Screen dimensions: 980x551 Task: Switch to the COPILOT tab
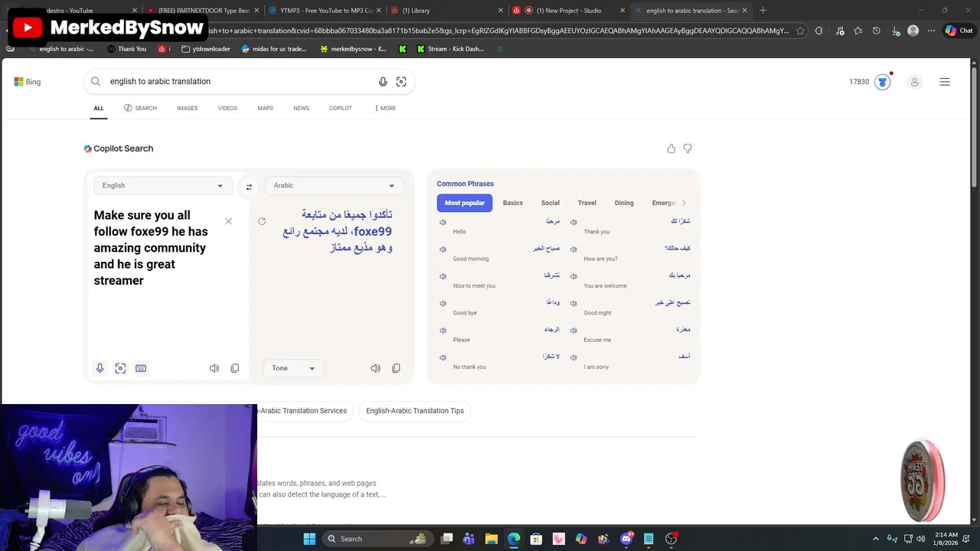(341, 108)
